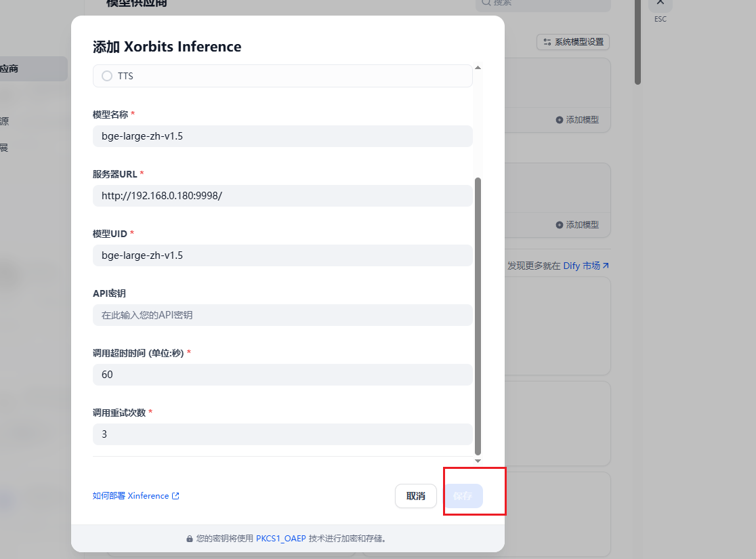
Task: Click the 添加 Xorbits Inference title text
Action: point(167,47)
